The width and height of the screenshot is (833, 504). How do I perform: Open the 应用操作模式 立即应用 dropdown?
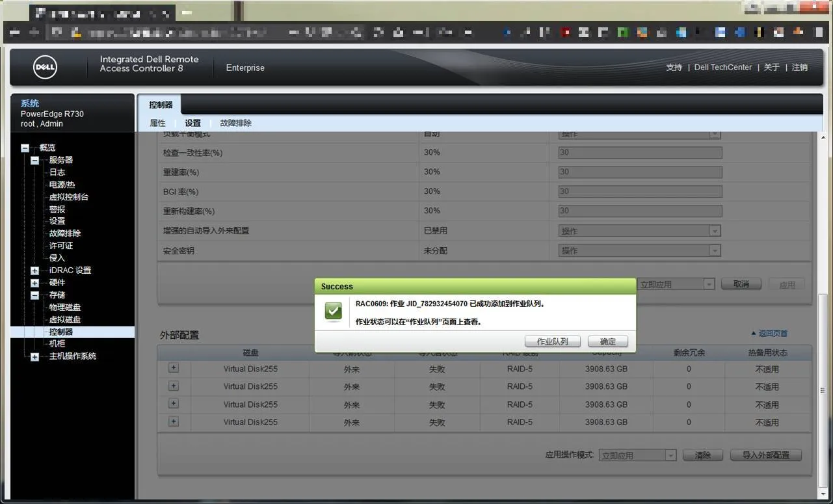638,455
